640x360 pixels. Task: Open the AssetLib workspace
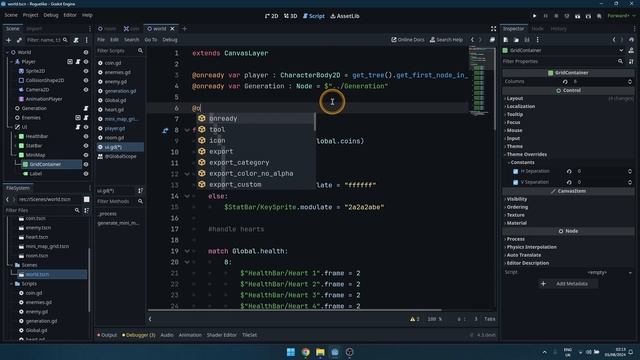pos(345,16)
